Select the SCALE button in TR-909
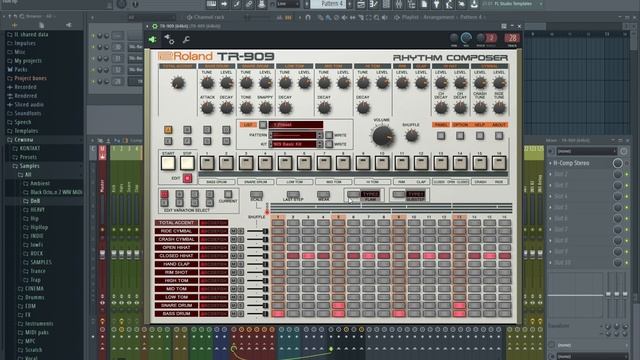640x360 pixels. (256, 194)
